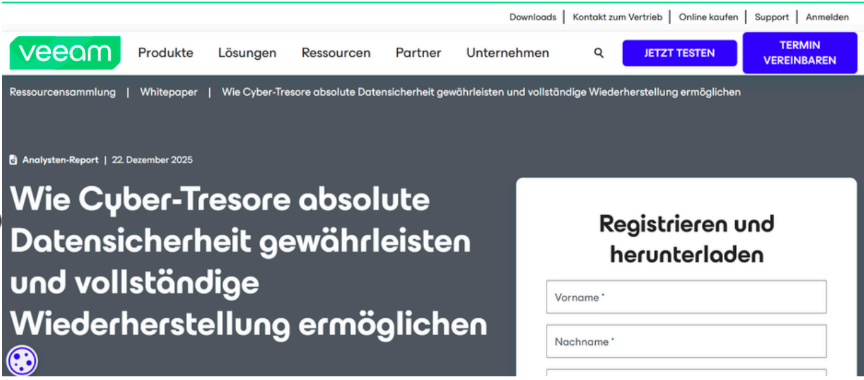
Task: Open Kontakt zum Vertrieb link
Action: pyautogui.click(x=617, y=17)
